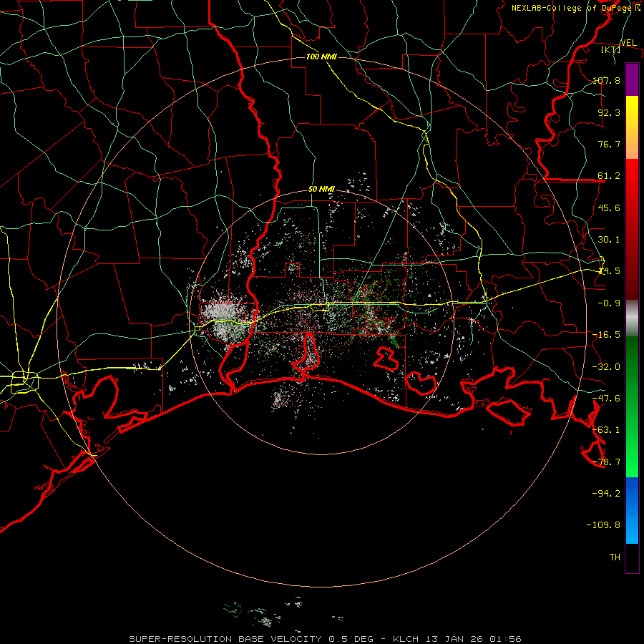This screenshot has width=644, height=644.
Task: Click the -94.2 velocity scale value
Action: point(606,494)
